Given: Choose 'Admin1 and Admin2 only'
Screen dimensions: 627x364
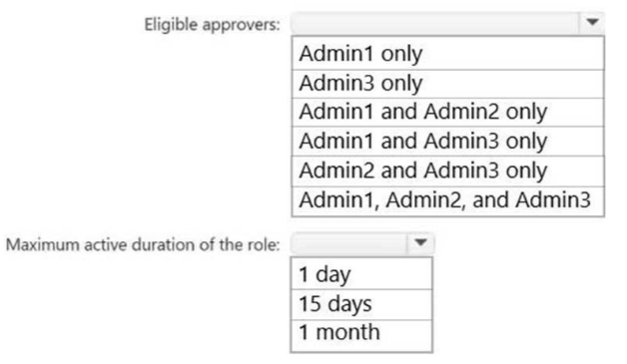Looking at the screenshot, I should tap(448, 112).
